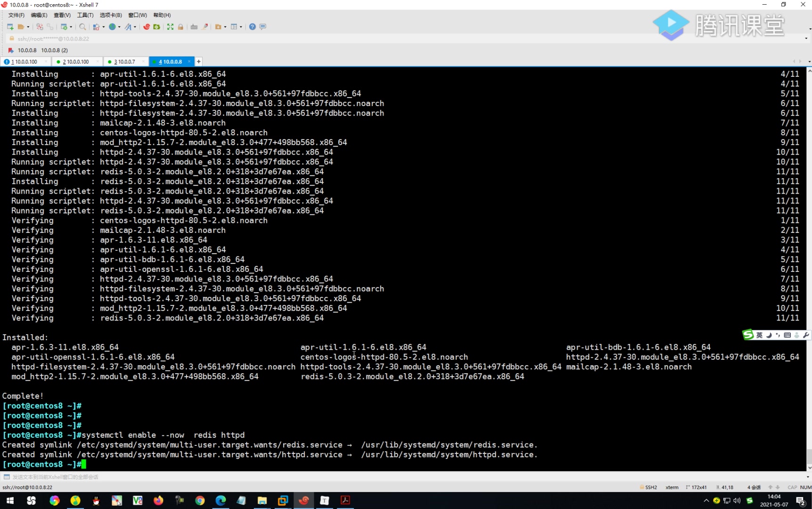
Task: Open the Chrome icon on the taskbar
Action: point(200,501)
